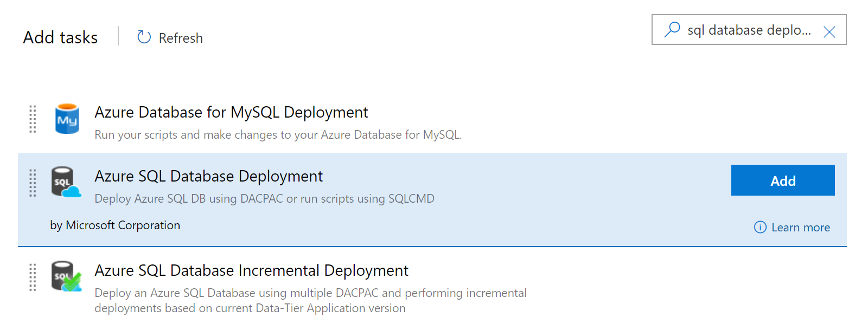Select the Azure SQL Database Deployment title
Image resolution: width=868 pixels, height=317 pixels.
[x=208, y=176]
